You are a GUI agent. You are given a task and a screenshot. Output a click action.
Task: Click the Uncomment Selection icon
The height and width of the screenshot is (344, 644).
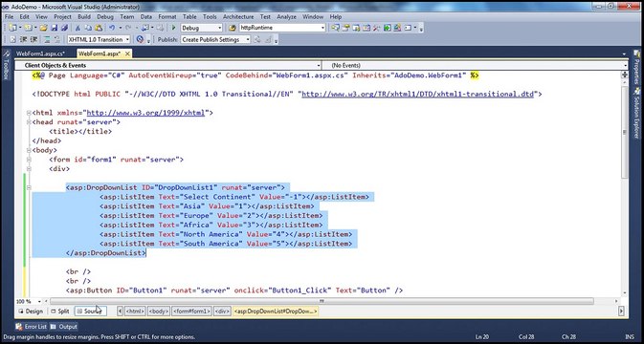pyautogui.click(x=57, y=40)
